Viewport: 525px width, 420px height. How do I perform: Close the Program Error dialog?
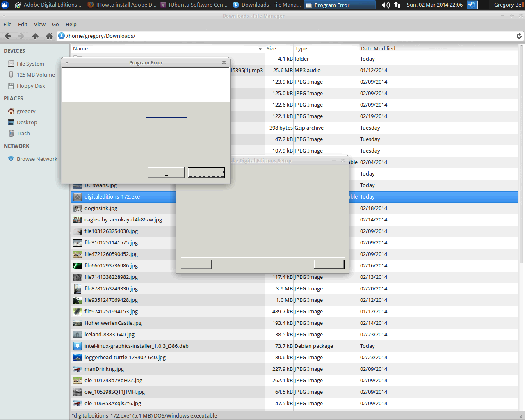coord(224,62)
